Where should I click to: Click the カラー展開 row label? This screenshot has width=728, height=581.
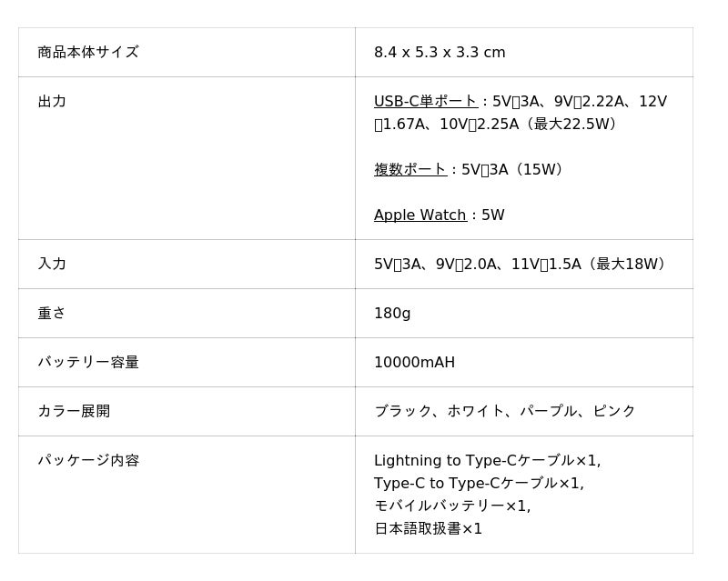tap(74, 411)
